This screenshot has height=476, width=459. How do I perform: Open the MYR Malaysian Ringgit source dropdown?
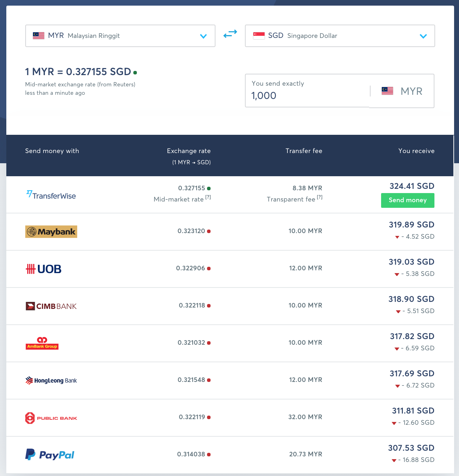(120, 36)
